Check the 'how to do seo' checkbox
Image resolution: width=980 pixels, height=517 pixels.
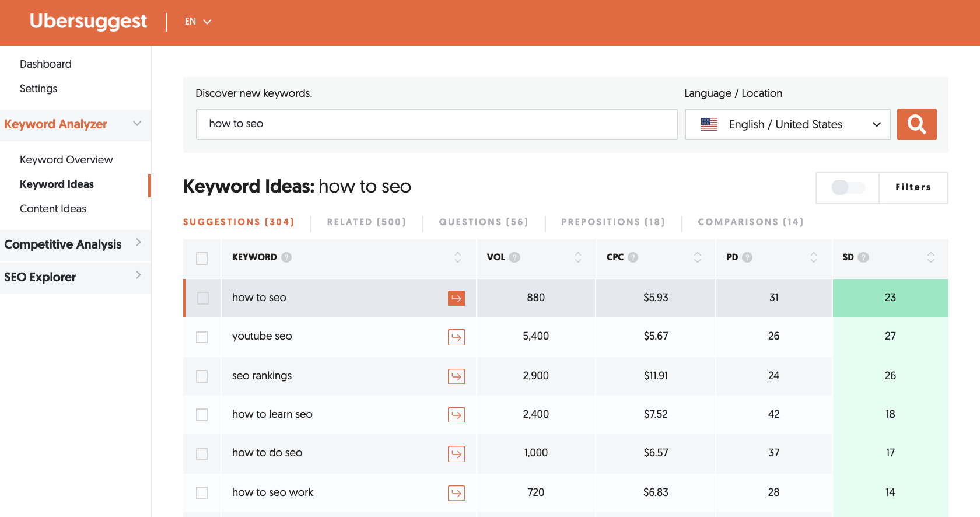[202, 454]
